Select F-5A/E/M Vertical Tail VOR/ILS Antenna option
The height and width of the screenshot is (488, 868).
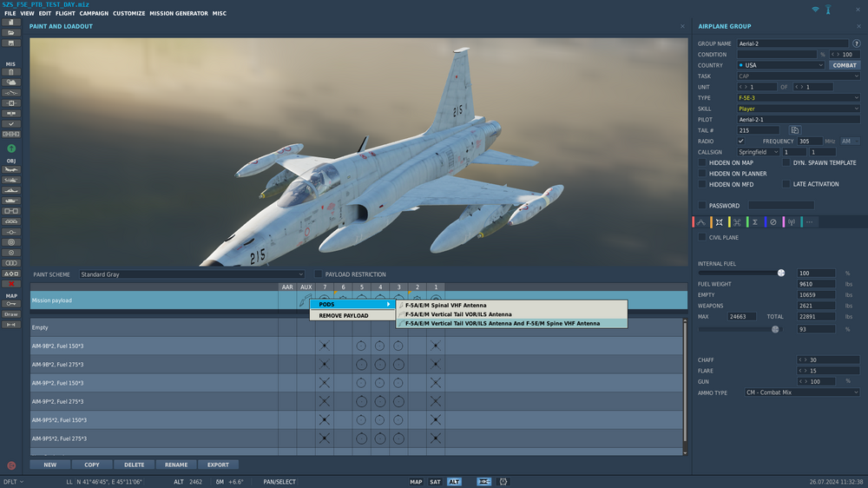(512, 314)
